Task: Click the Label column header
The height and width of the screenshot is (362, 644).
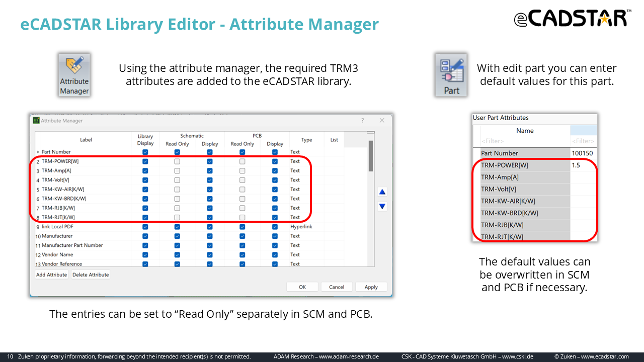Action: (x=86, y=140)
